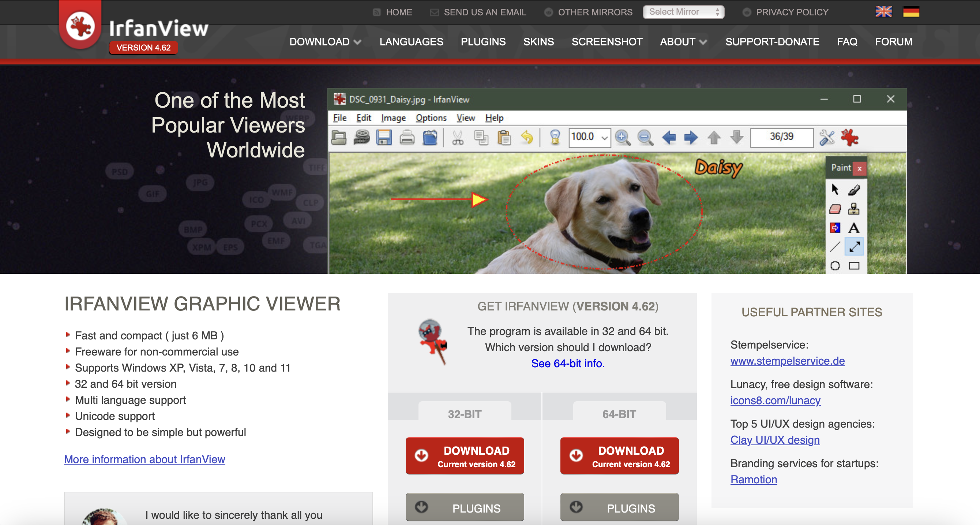
Task: Switch site language to German flag
Action: click(911, 12)
